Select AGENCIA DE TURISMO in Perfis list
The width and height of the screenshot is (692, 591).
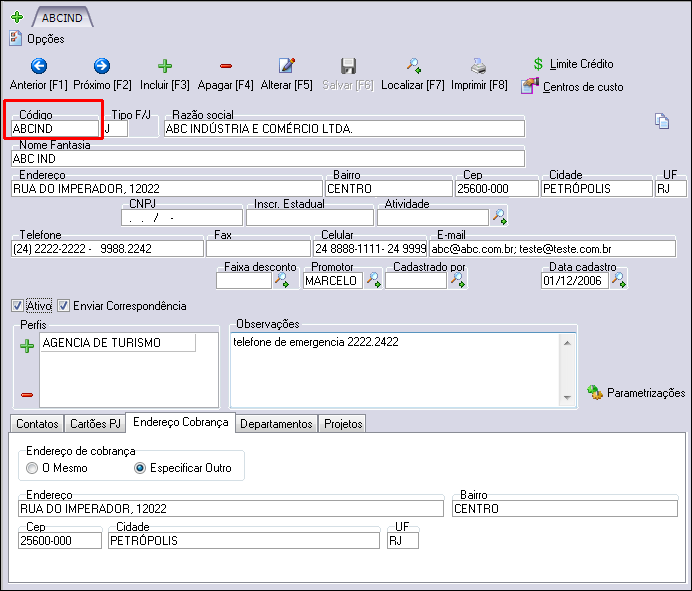tap(117, 343)
